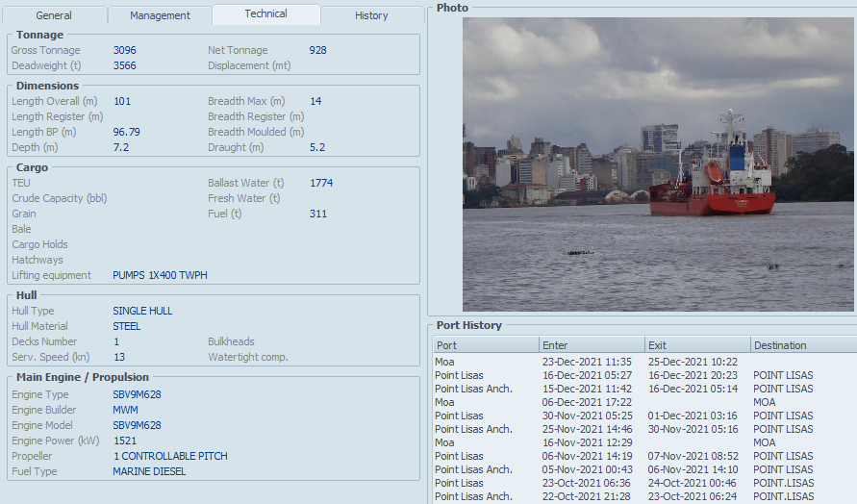The height and width of the screenshot is (504, 857).
Task: Click the Displacement (mt) label
Action: pos(249,65)
